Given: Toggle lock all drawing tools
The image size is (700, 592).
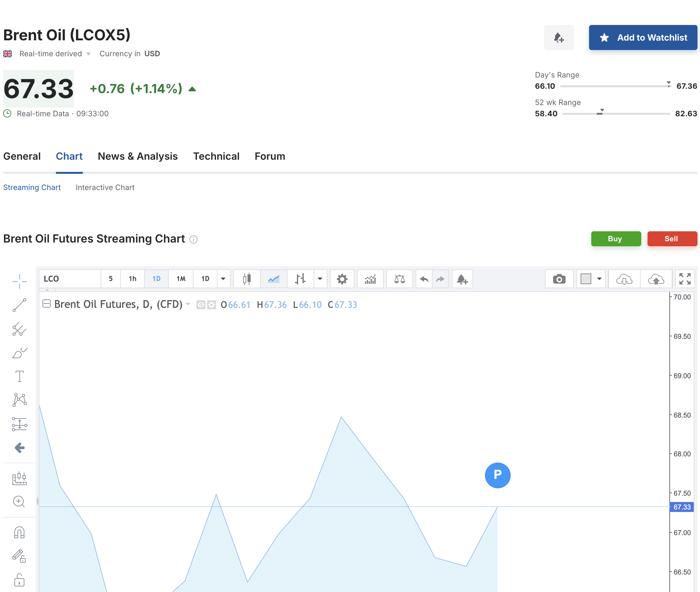Looking at the screenshot, I should (x=19, y=580).
